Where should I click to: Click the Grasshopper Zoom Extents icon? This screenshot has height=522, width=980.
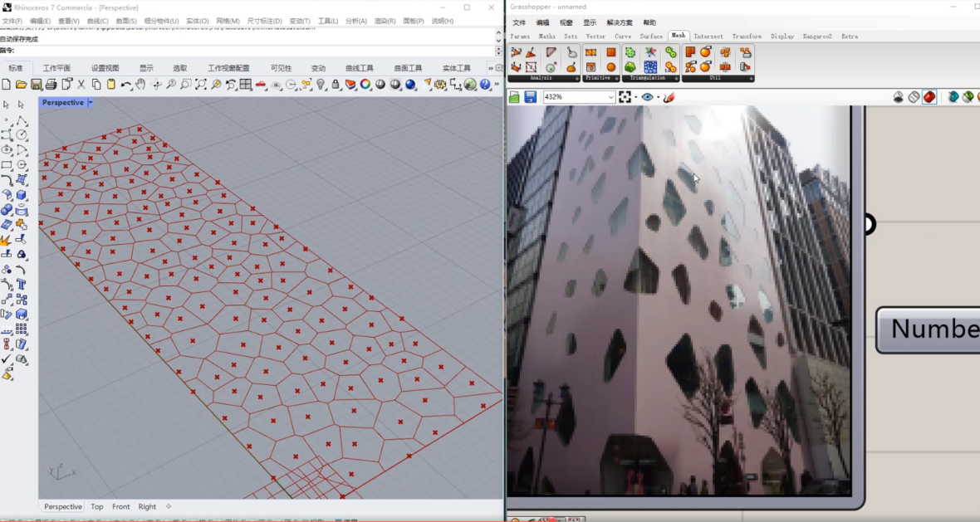point(625,97)
